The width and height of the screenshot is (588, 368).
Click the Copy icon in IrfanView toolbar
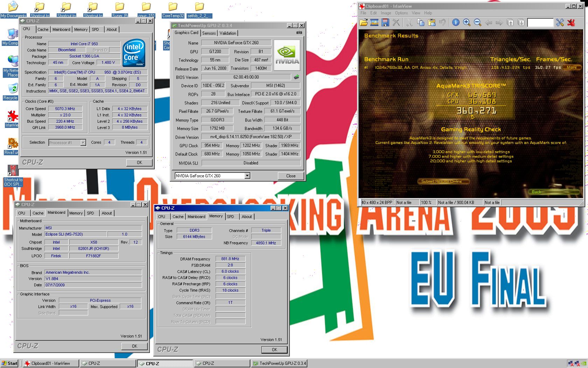coord(421,23)
